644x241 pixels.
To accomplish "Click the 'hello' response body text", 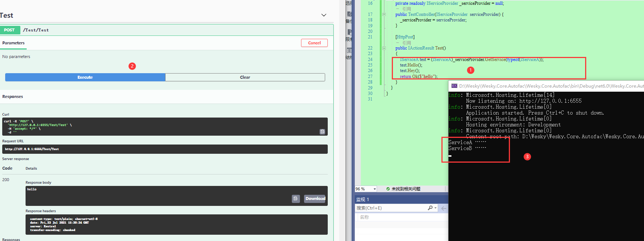I will pyautogui.click(x=32, y=189).
